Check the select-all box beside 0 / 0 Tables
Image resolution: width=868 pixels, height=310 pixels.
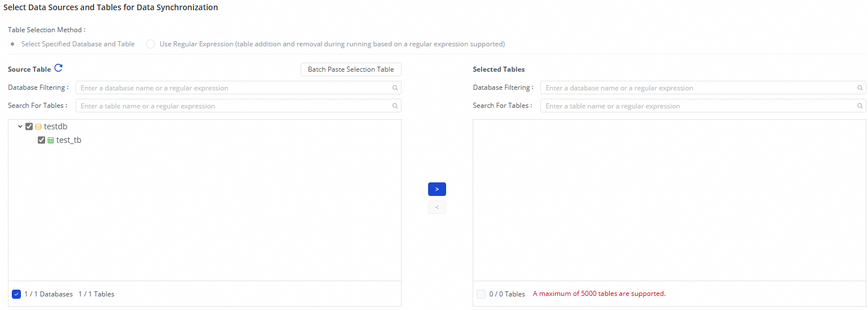[x=481, y=294]
